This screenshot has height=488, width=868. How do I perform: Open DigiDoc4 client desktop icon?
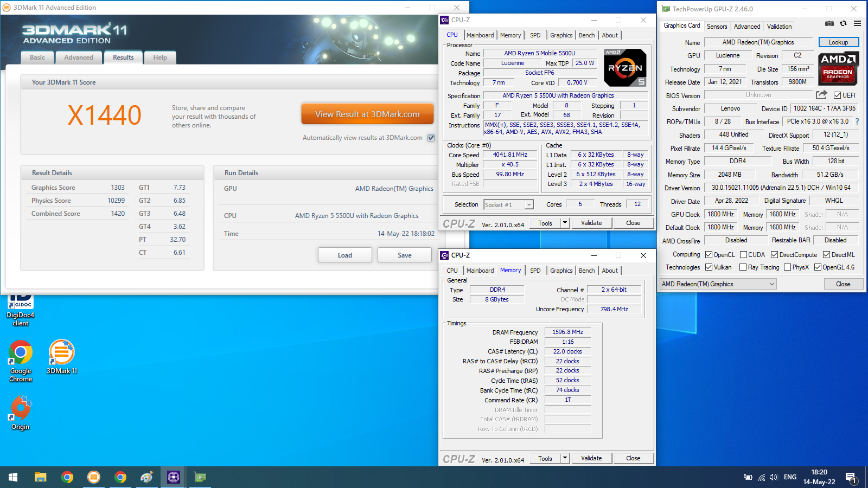[x=21, y=310]
